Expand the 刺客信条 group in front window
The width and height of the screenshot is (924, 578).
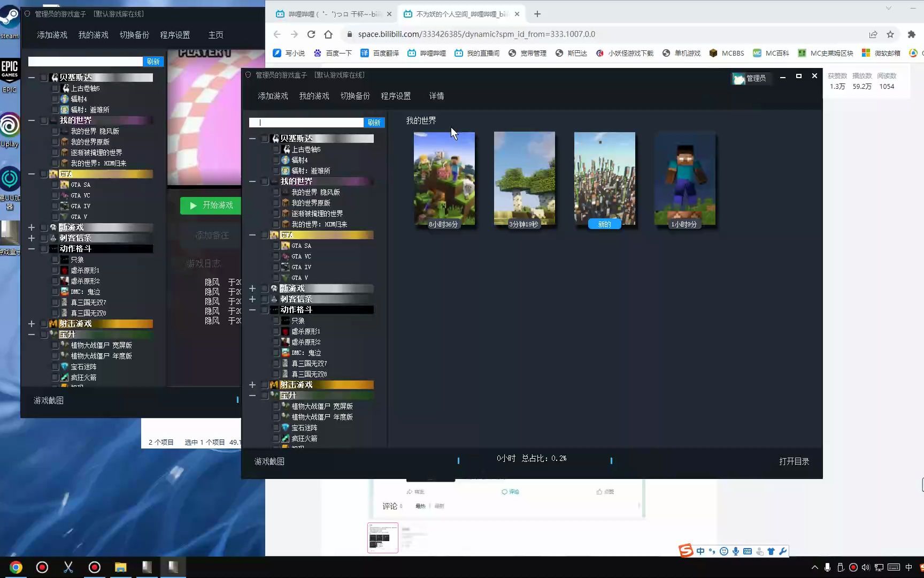[x=252, y=299]
